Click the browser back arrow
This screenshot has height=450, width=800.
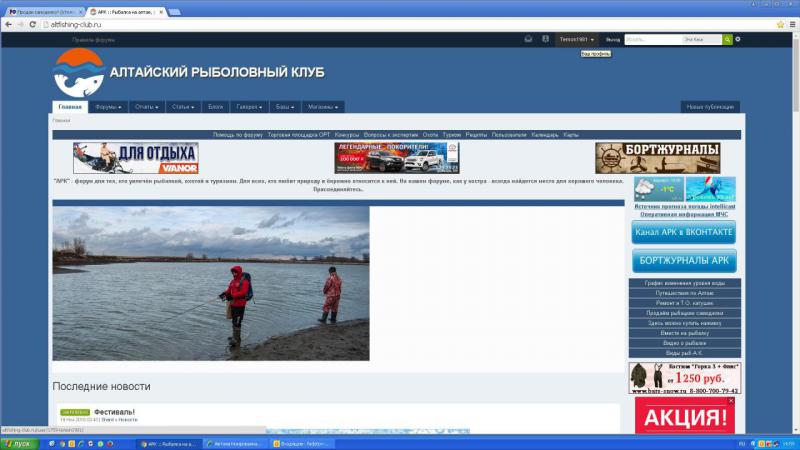point(8,24)
